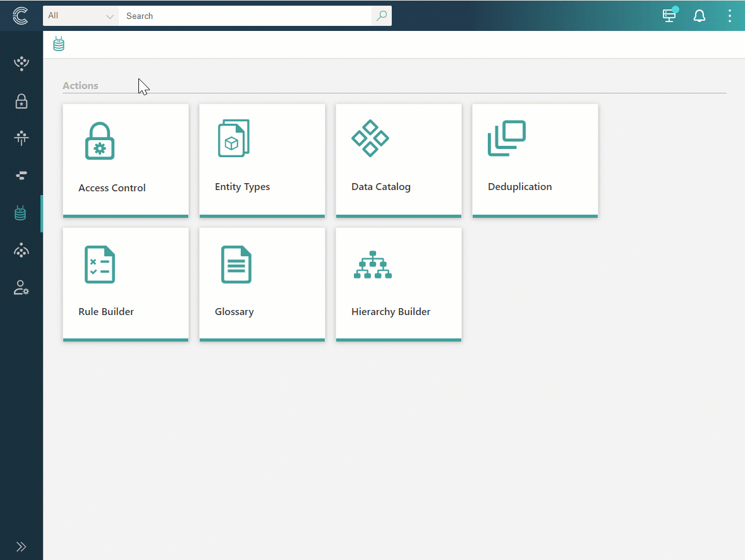This screenshot has height=560, width=745.
Task: Open the notifications bell
Action: 700,15
